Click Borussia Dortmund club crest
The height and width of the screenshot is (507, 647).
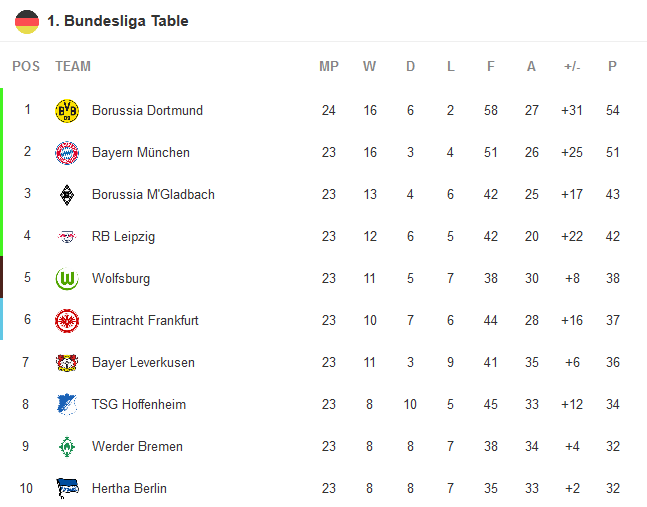click(67, 111)
